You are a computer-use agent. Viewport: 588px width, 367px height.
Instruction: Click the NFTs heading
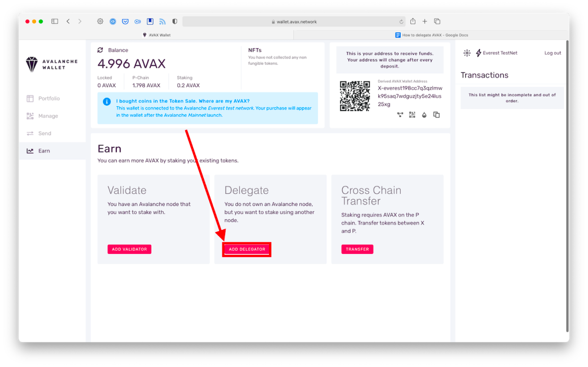pyautogui.click(x=255, y=50)
